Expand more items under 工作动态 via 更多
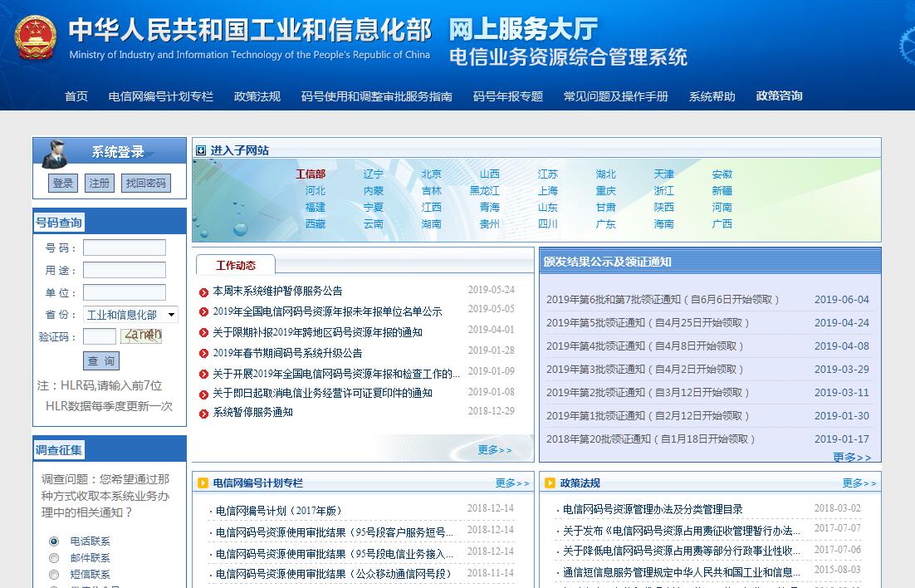 [495, 450]
